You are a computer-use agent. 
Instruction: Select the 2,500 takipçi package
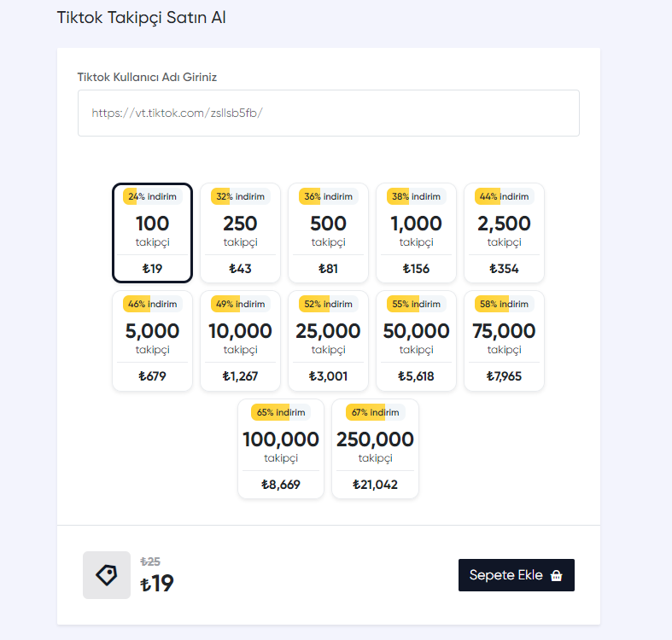point(504,233)
